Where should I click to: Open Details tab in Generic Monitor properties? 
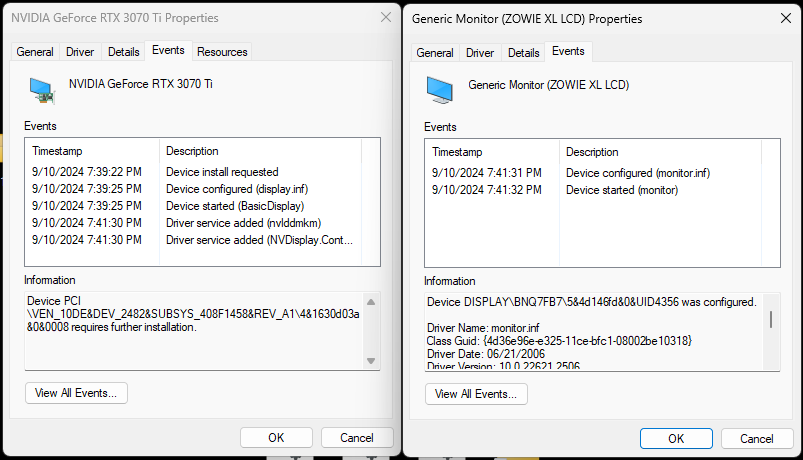(x=523, y=53)
